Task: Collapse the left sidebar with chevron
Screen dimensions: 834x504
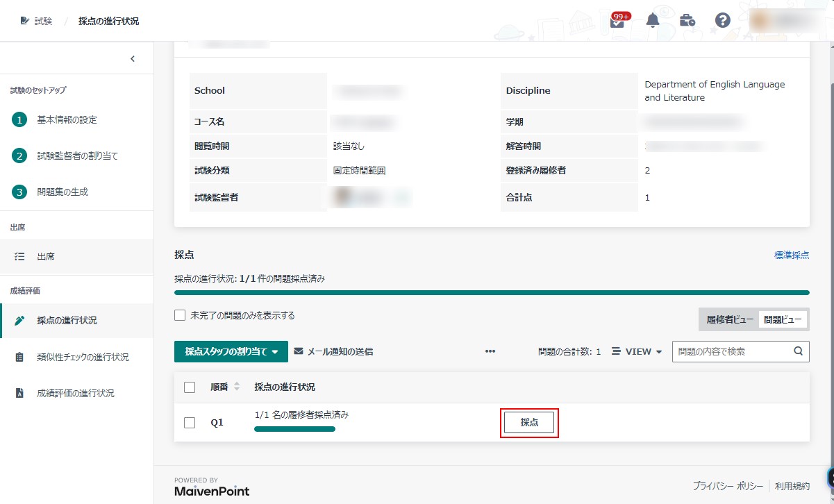Action: pos(133,59)
